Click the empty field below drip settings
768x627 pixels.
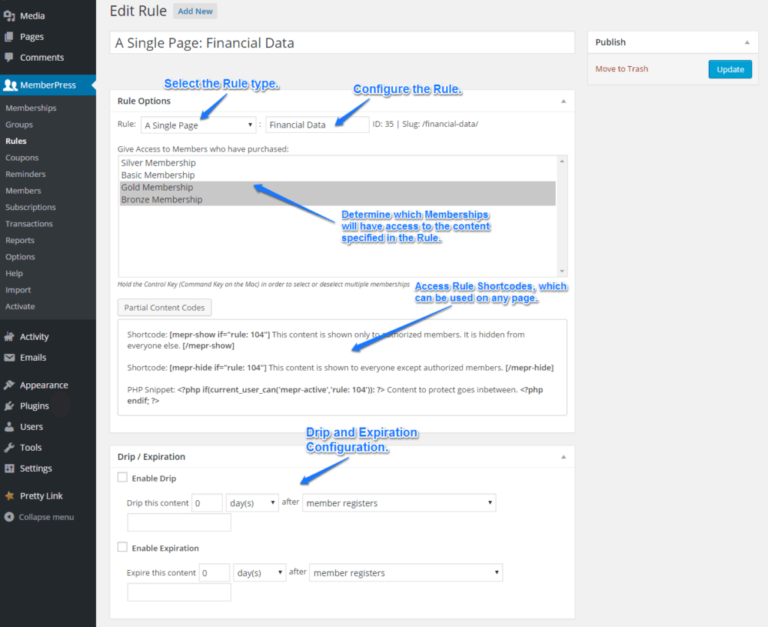(x=179, y=523)
